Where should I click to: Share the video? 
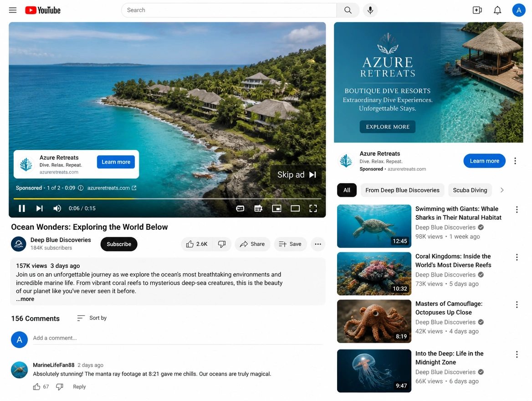click(x=252, y=244)
